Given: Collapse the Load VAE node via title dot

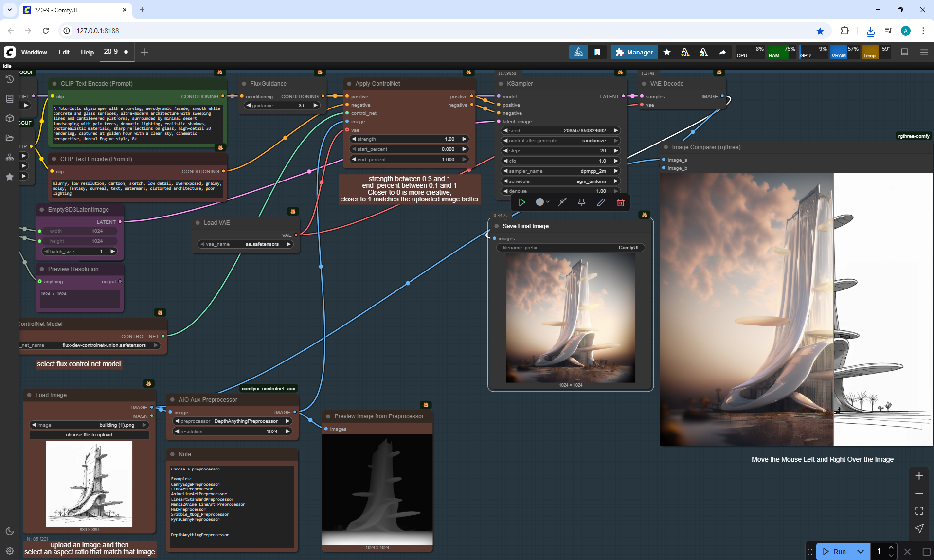Looking at the screenshot, I should (x=198, y=223).
